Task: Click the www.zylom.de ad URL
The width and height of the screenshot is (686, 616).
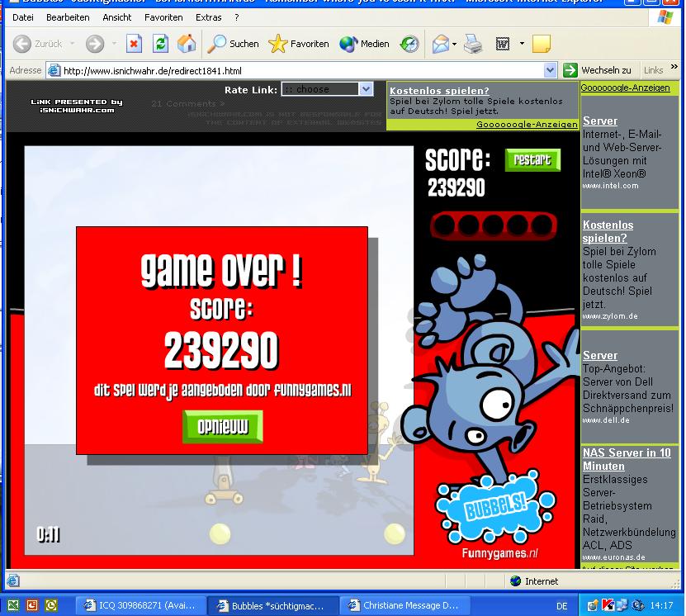Action: 610,316
